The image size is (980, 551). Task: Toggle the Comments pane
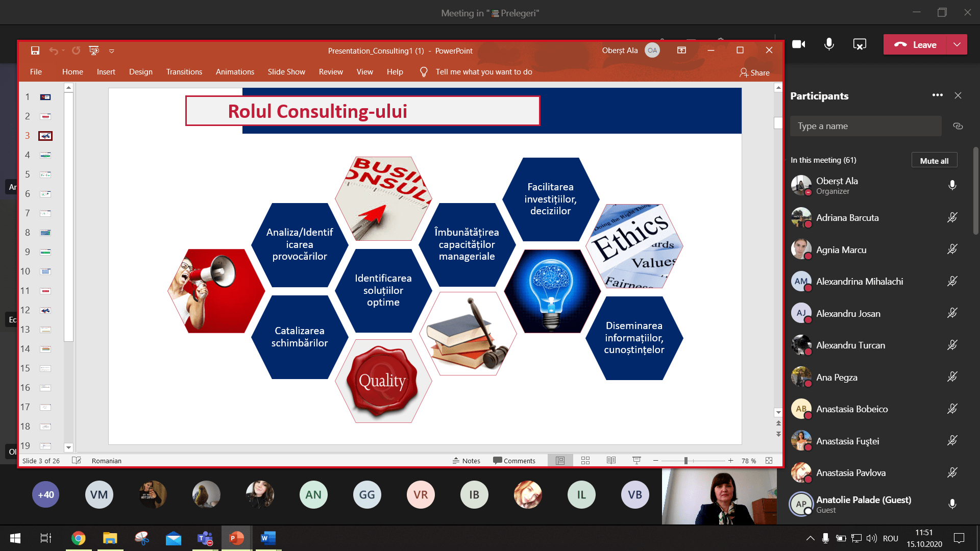(x=514, y=461)
